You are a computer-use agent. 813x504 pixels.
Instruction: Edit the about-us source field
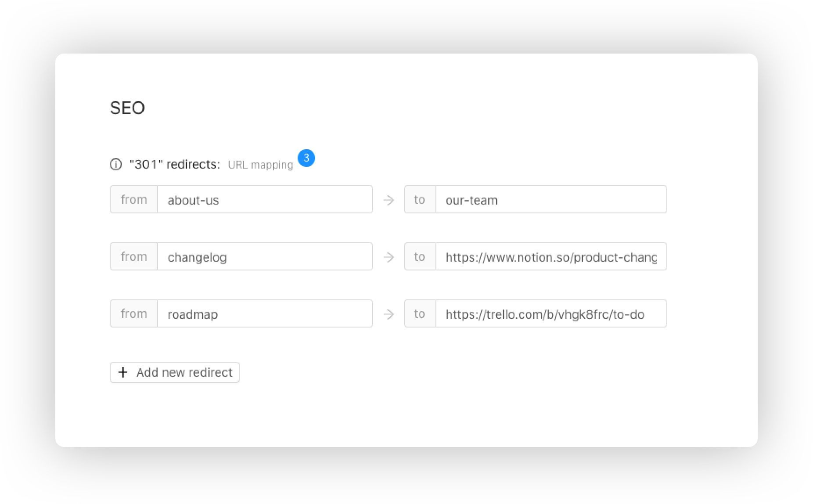click(265, 200)
